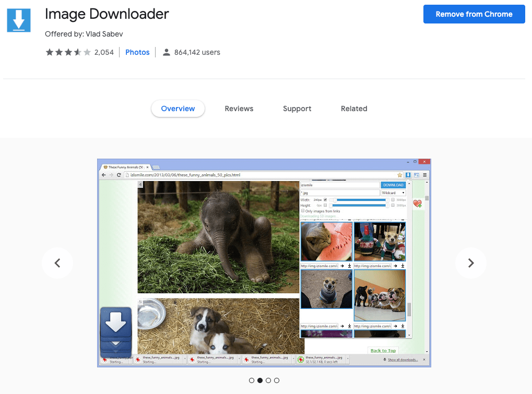Click the Image Downloader extension logo
The height and width of the screenshot is (394, 532).
[x=19, y=20]
